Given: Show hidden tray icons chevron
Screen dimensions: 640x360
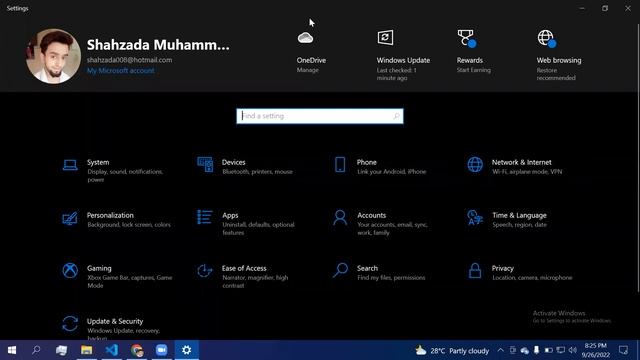Looking at the screenshot, I should tap(500, 350).
